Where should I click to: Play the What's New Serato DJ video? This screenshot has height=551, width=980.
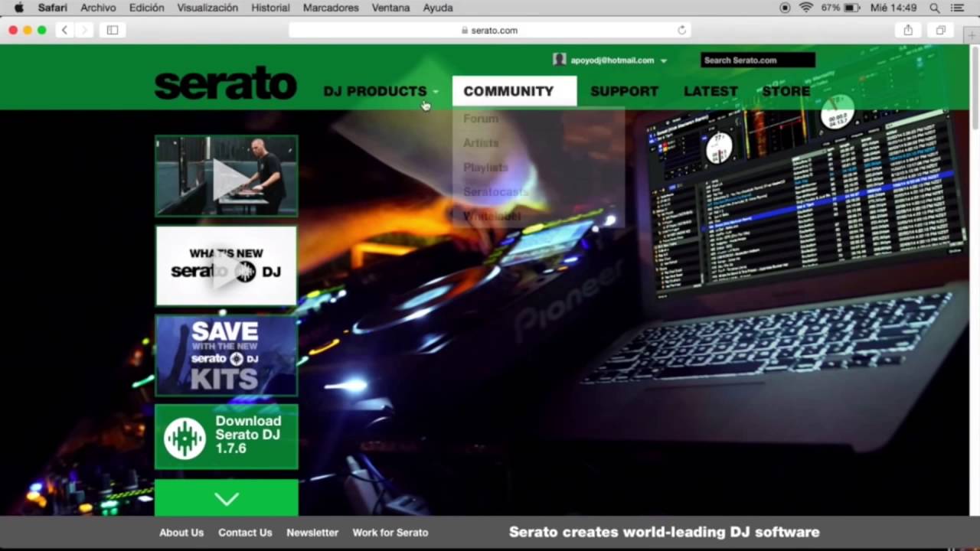pyautogui.click(x=227, y=266)
